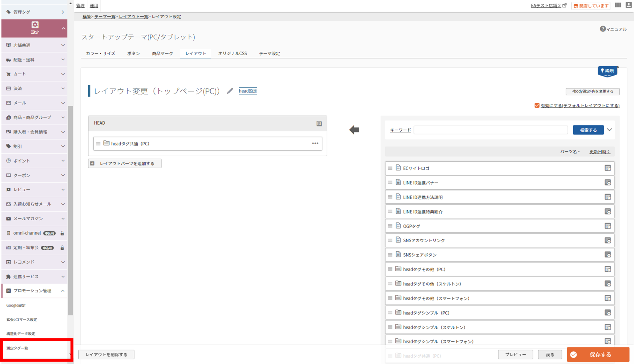This screenshot has width=634, height=364.
Task: Click 運用 top menu item
Action: 94,6
